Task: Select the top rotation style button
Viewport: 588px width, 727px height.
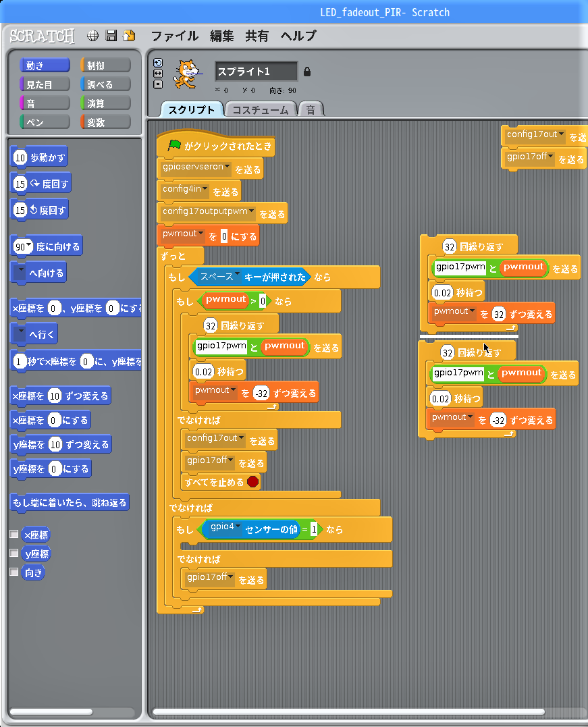Action: tap(158, 63)
